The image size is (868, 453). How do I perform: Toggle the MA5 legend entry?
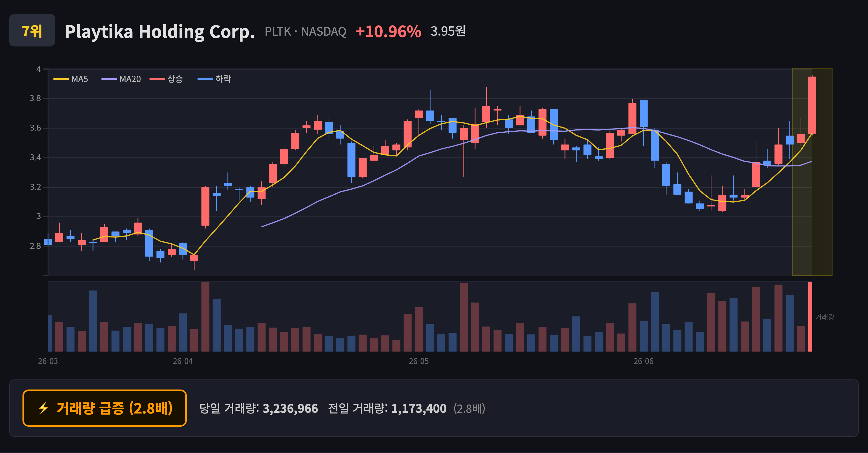[71, 79]
